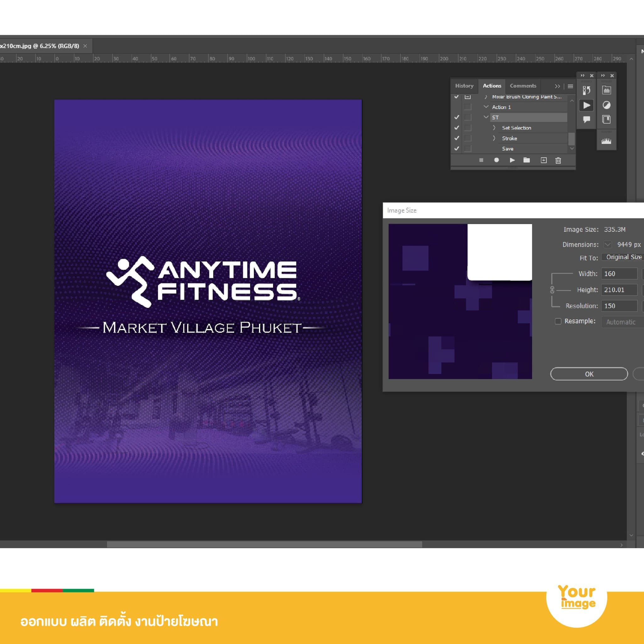Open the Histogram icon in the dock
Viewport: 644px width, 644px height.
tap(606, 141)
